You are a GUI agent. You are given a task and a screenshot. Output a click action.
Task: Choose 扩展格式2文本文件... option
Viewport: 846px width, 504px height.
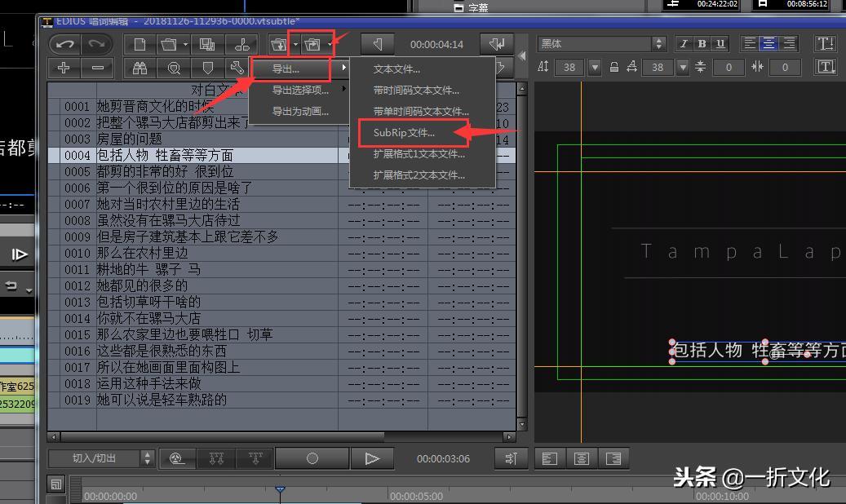[423, 175]
